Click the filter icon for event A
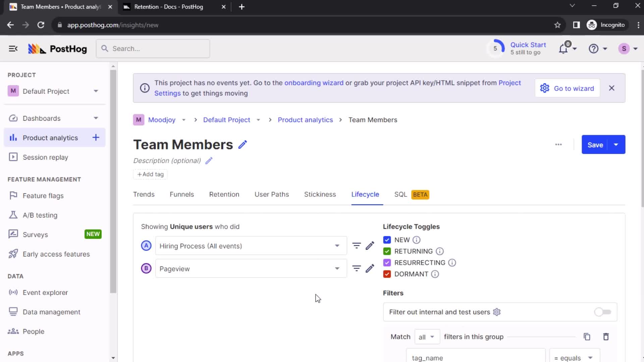644x362 pixels. pos(357,246)
